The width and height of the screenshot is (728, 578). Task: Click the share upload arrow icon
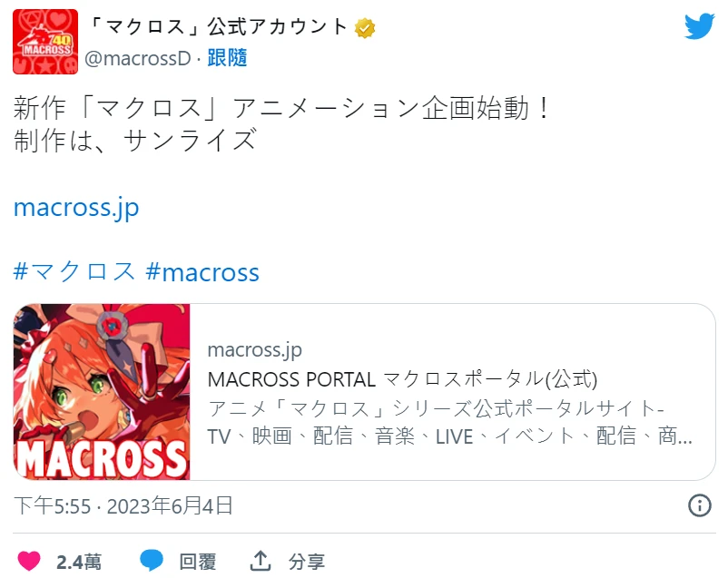click(x=261, y=561)
